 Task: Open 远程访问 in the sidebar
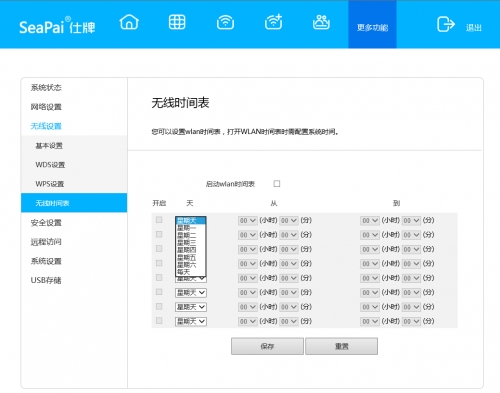pyautogui.click(x=46, y=242)
